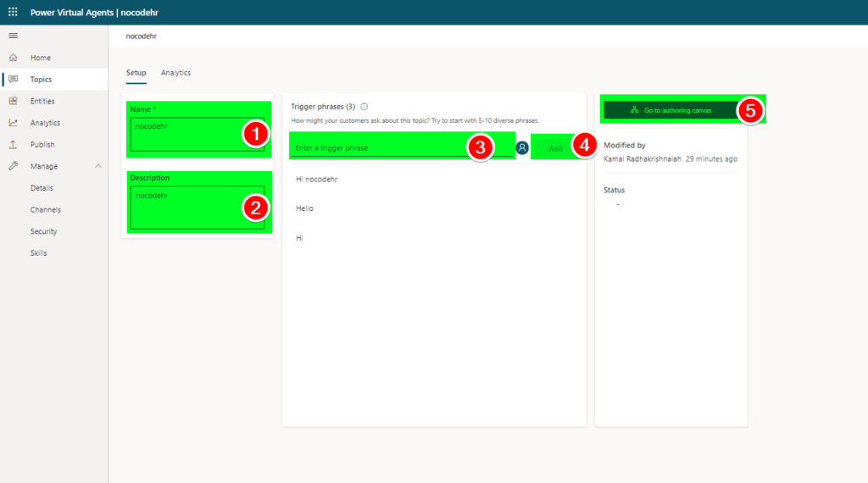The width and height of the screenshot is (868, 483).
Task: Switch to the Setup tab
Action: pos(136,73)
